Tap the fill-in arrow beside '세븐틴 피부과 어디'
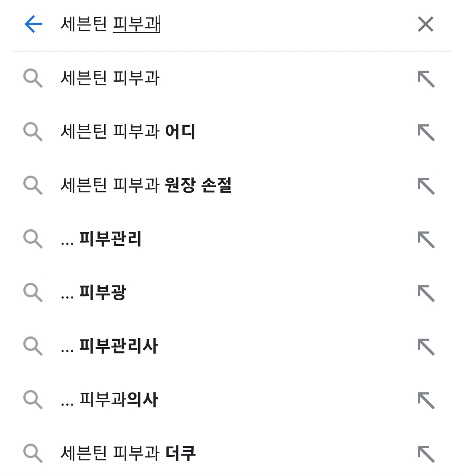This screenshot has height=476, width=459. click(426, 132)
